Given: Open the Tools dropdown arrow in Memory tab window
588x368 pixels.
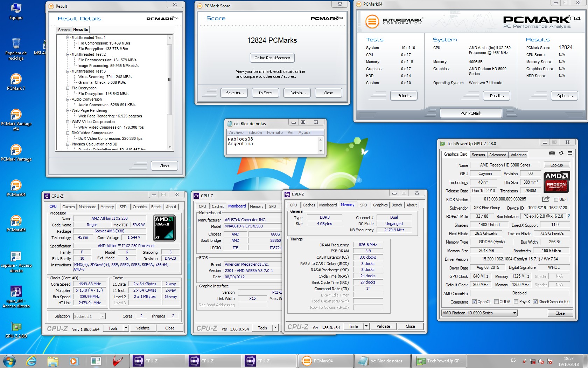Looking at the screenshot, I should (366, 326).
